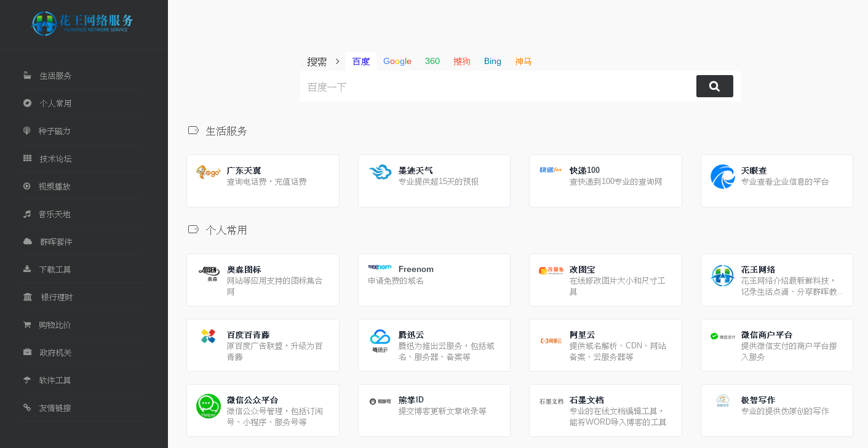
Task: Click the 石墨文档 logo
Action: [551, 401]
